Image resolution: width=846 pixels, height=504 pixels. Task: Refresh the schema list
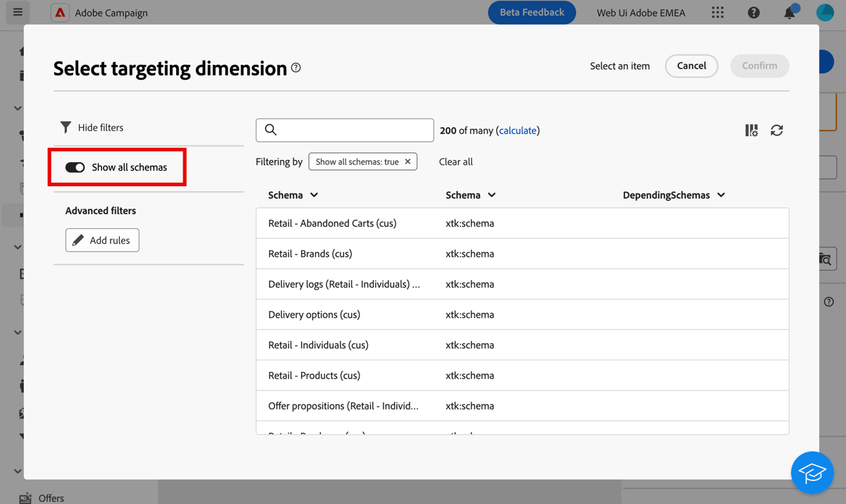(x=777, y=130)
